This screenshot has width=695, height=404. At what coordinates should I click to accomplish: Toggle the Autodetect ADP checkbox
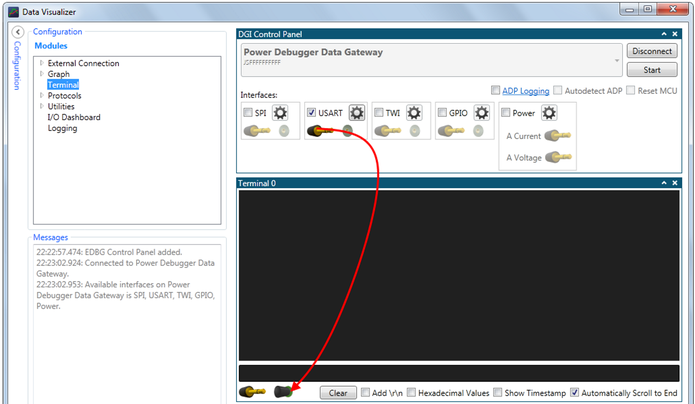point(558,90)
